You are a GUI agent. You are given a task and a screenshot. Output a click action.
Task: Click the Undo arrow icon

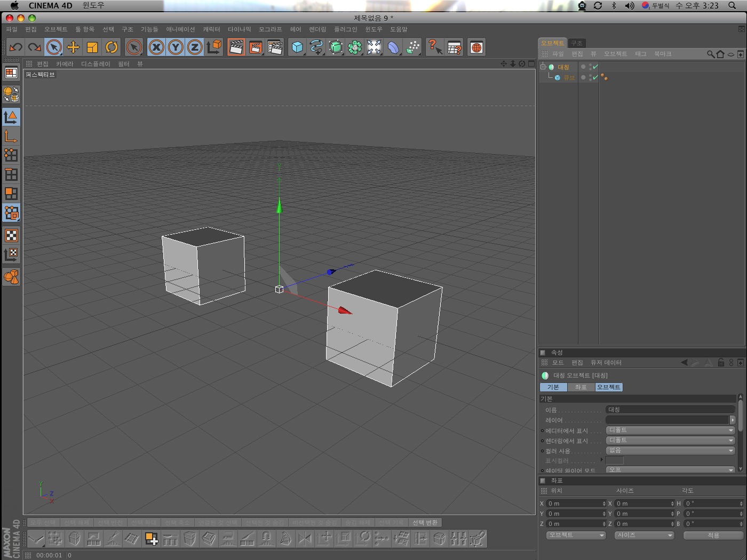point(15,47)
